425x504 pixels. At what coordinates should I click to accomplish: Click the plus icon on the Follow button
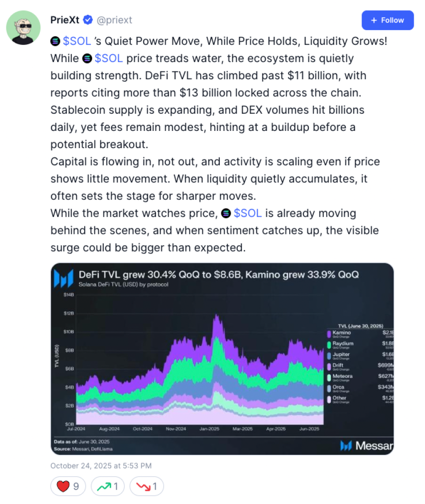[374, 20]
